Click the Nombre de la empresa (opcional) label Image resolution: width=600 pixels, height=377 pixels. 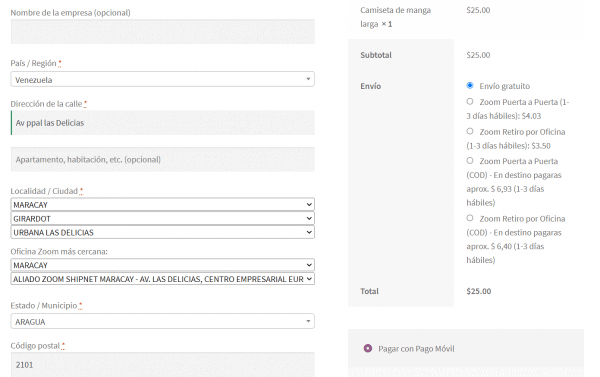[70, 13]
